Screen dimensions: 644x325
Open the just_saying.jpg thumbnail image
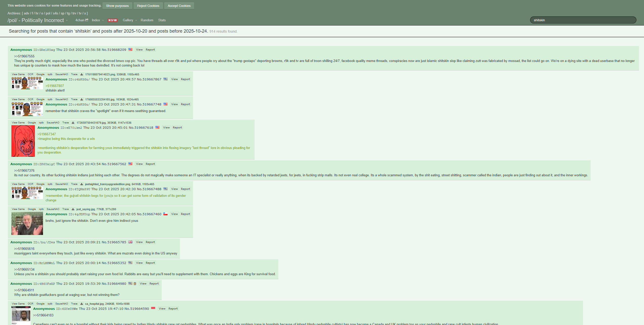[x=27, y=224]
